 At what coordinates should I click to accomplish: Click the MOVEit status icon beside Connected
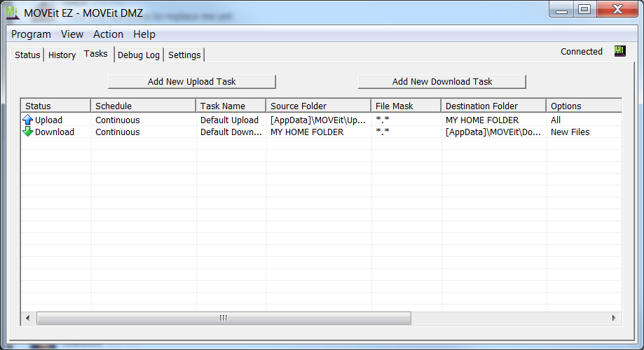point(619,51)
